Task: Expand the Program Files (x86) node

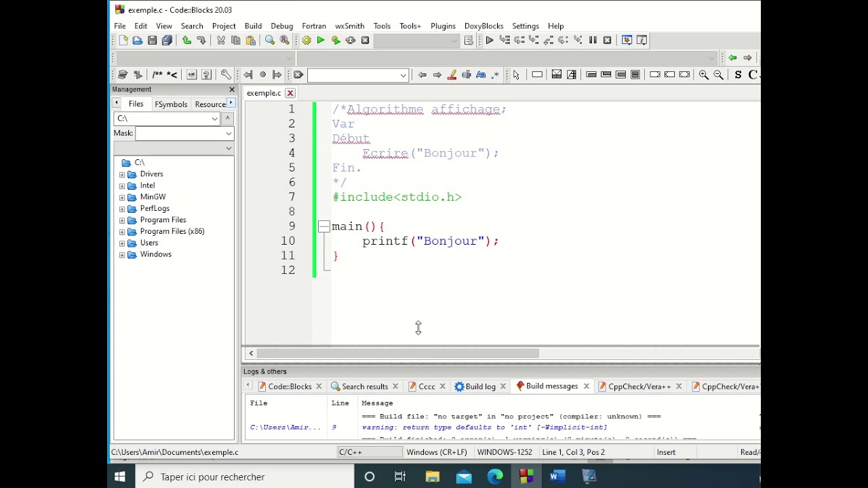Action: click(122, 232)
